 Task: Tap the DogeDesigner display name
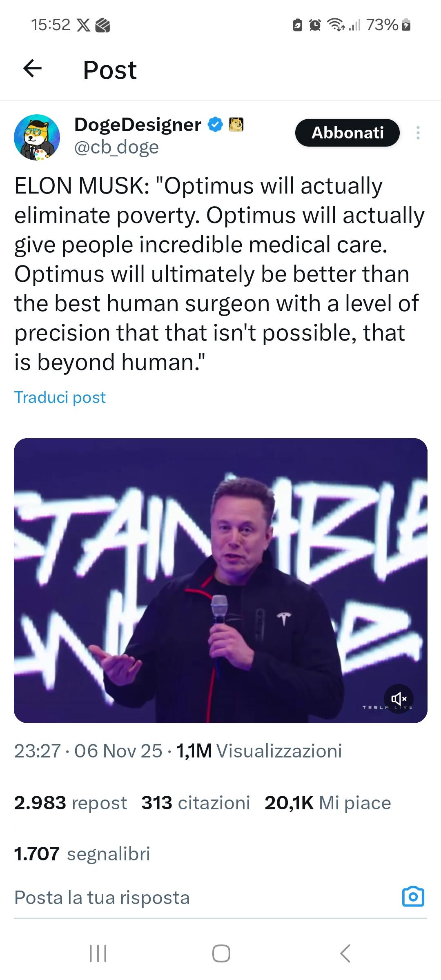[x=138, y=125]
